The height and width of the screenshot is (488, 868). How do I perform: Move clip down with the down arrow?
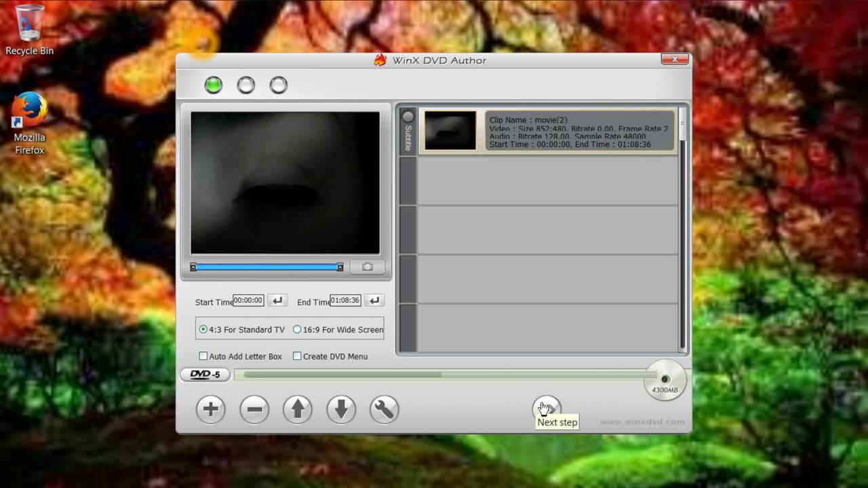(341, 409)
